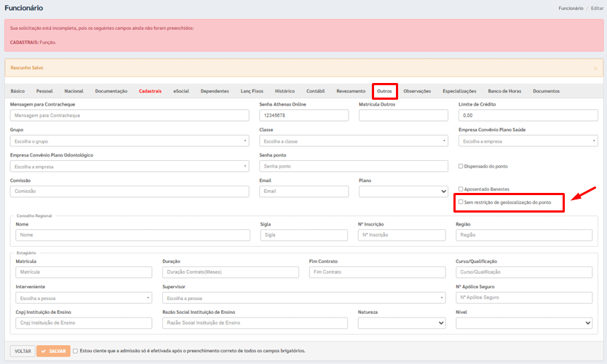The image size is (607, 364).
Task: Open the Natureza dropdown
Action: pyautogui.click(x=402, y=323)
